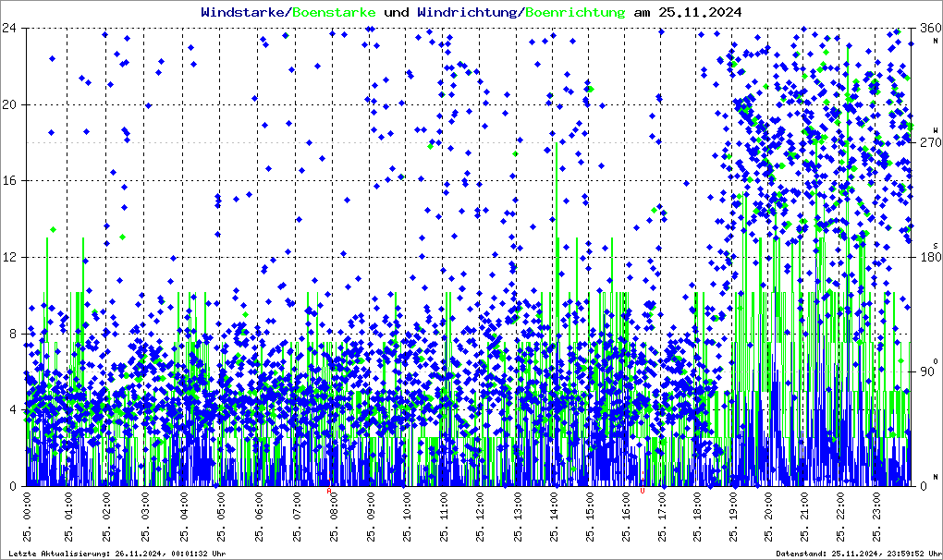The image size is (943, 560).
Task: Click the '08:00' time axis label
Action: [334, 505]
